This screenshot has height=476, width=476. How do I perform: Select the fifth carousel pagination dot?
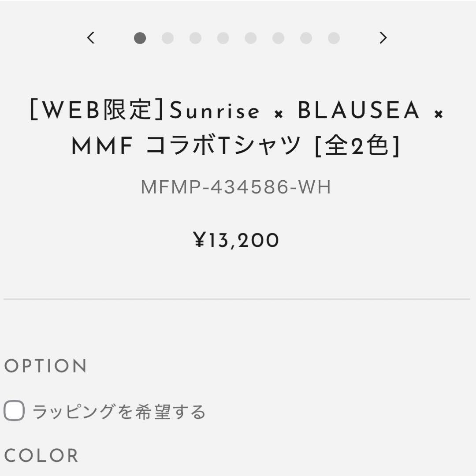click(x=250, y=38)
